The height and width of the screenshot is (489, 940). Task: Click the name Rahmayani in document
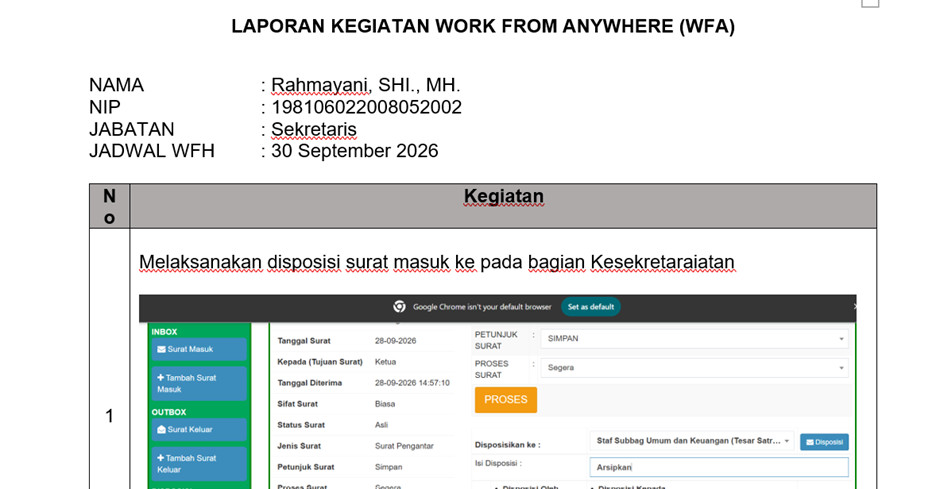pos(319,85)
